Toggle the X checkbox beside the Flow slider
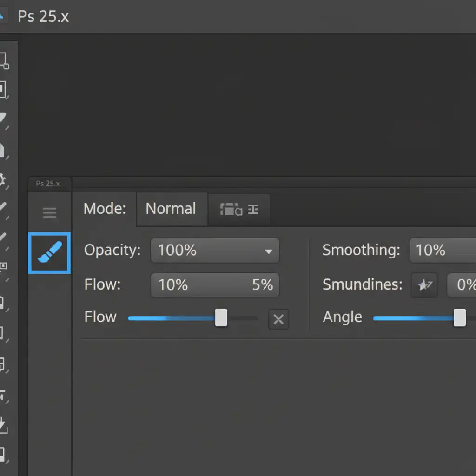476x476 pixels. pyautogui.click(x=278, y=319)
